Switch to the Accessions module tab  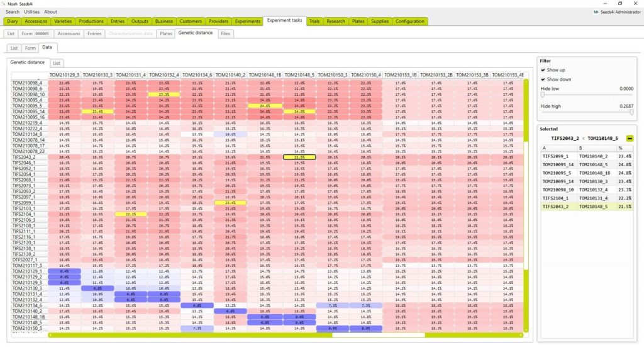point(36,21)
